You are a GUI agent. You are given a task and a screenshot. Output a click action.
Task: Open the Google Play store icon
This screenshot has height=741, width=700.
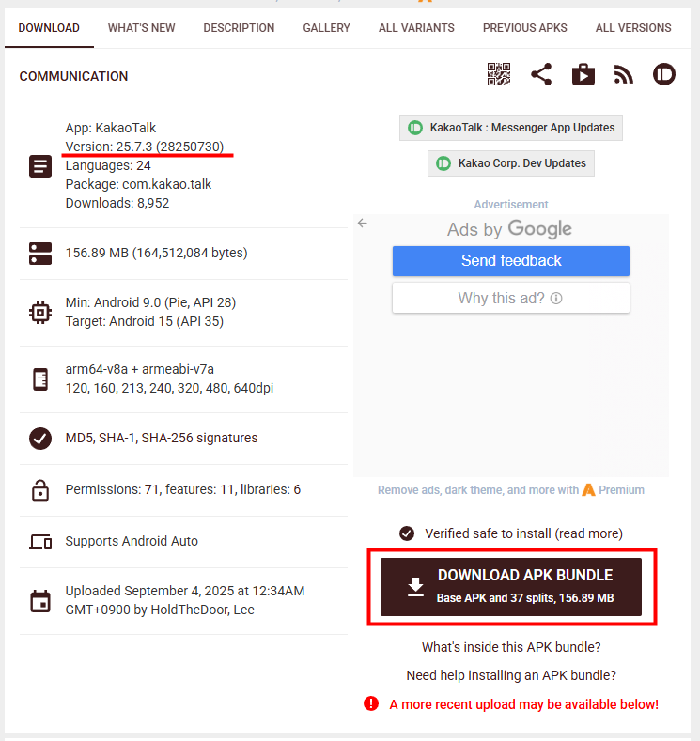(x=583, y=75)
